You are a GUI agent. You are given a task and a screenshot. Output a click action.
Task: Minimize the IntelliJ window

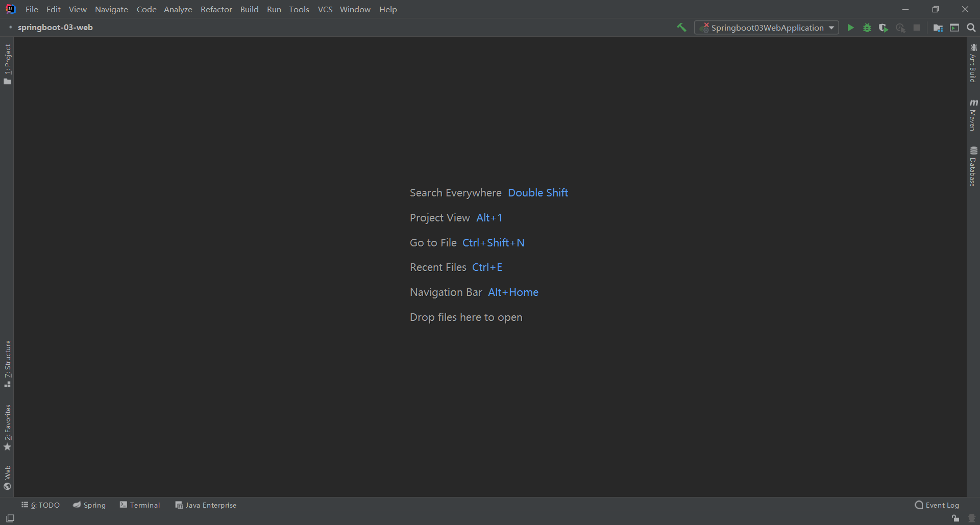click(x=905, y=9)
